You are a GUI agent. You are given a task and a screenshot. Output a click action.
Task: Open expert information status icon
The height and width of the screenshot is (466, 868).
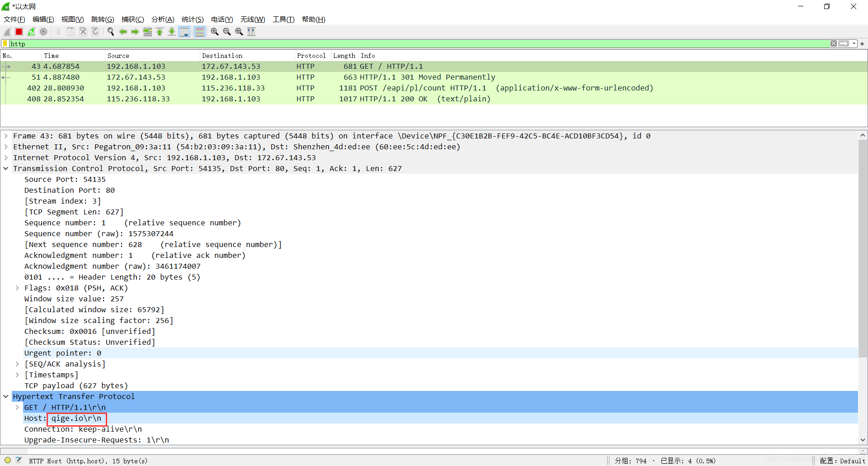pos(8,461)
